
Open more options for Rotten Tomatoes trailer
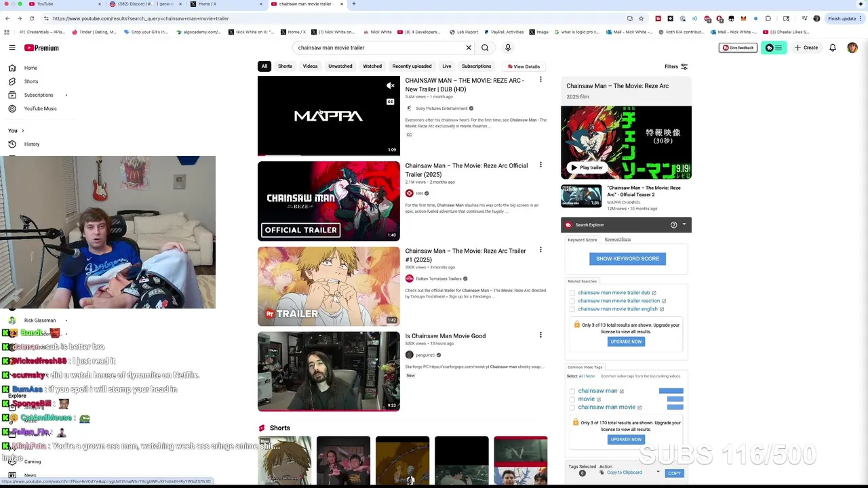tap(540, 250)
